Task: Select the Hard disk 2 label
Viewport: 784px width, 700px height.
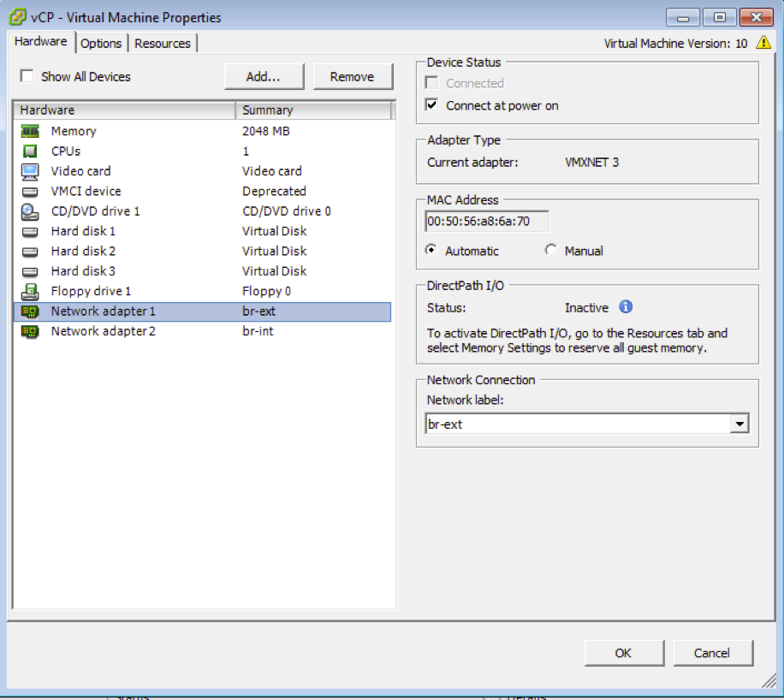Action: pyautogui.click(x=83, y=251)
